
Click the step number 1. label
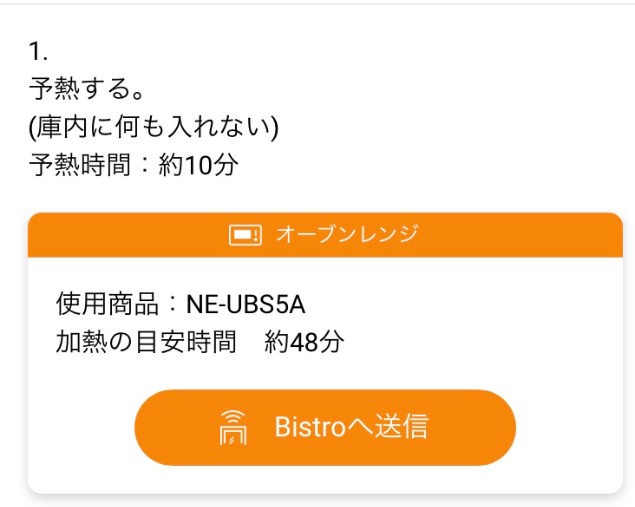[x=38, y=52]
